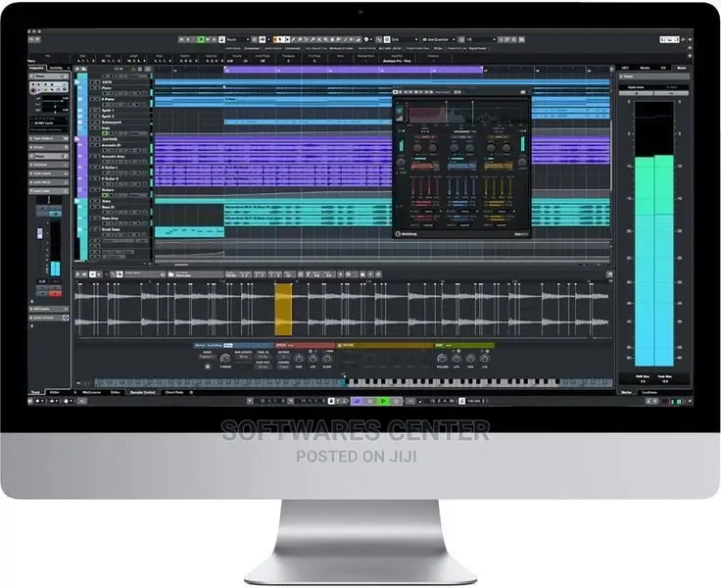The image size is (721, 588).
Task: Click the first plugin knob in the red band
Action: coord(417,148)
